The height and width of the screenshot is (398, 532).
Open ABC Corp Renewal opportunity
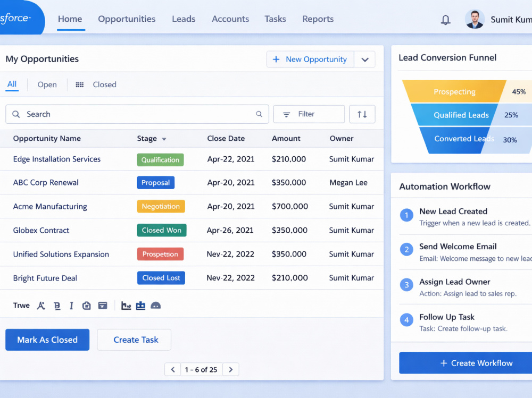(46, 182)
